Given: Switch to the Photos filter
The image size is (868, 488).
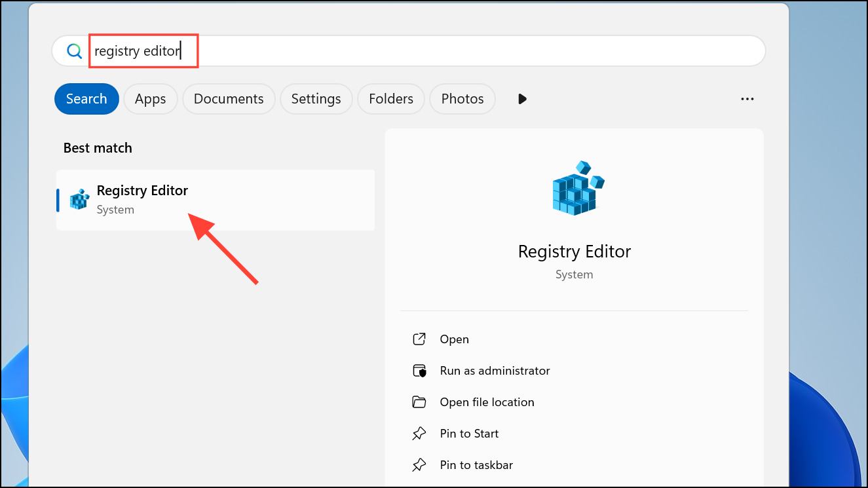Looking at the screenshot, I should click(x=462, y=99).
